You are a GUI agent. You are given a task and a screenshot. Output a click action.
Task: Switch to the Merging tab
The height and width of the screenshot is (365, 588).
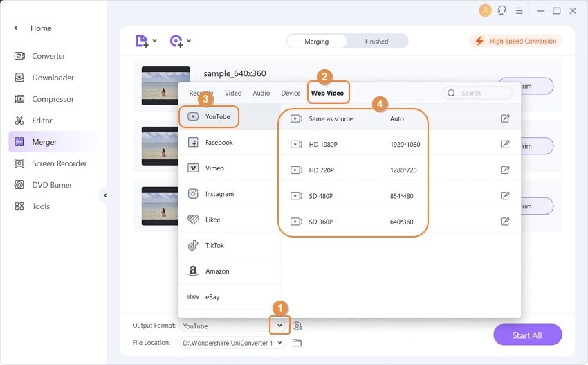coord(317,42)
